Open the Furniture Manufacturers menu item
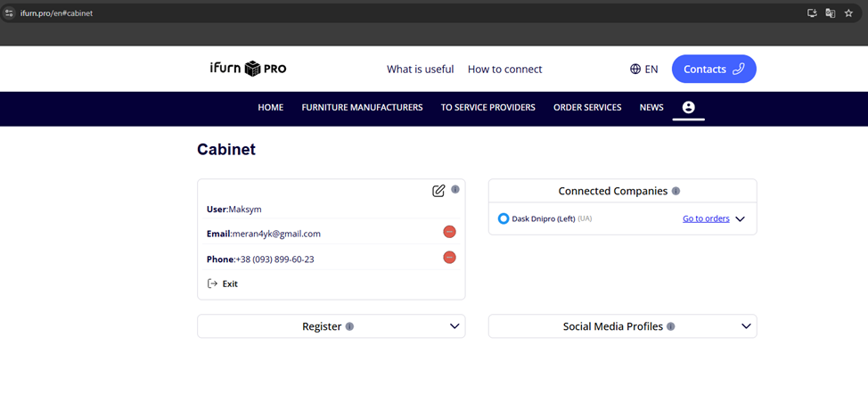868x403 pixels. [362, 107]
